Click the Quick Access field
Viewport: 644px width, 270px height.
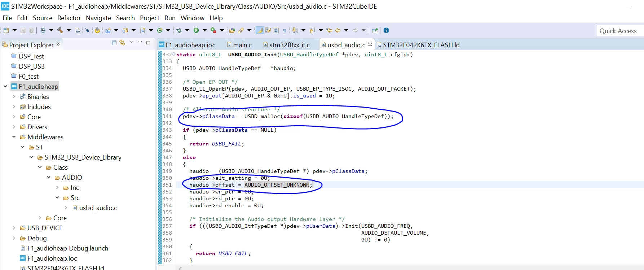[x=620, y=31]
